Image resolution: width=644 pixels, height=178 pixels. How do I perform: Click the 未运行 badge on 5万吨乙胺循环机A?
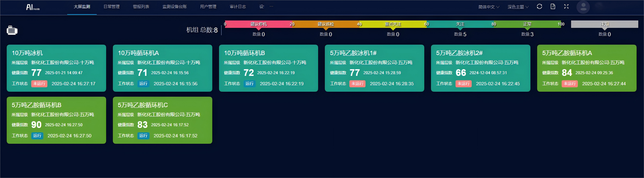pyautogui.click(x=570, y=84)
